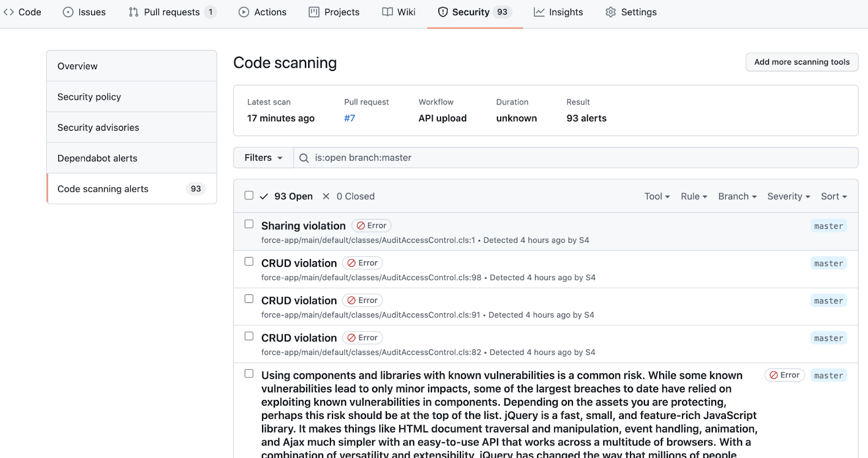Click the Error badge on Sharing violation
This screenshot has width=868, height=458.
[x=372, y=225]
